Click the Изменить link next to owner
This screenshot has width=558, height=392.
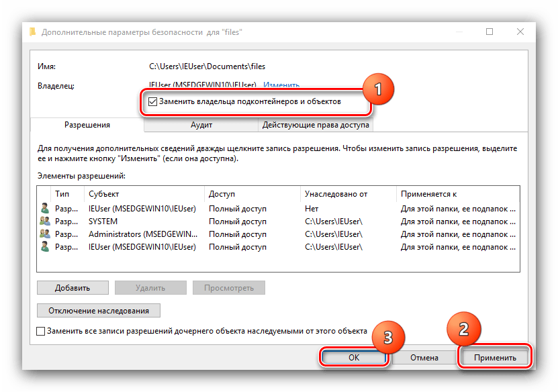tap(281, 85)
